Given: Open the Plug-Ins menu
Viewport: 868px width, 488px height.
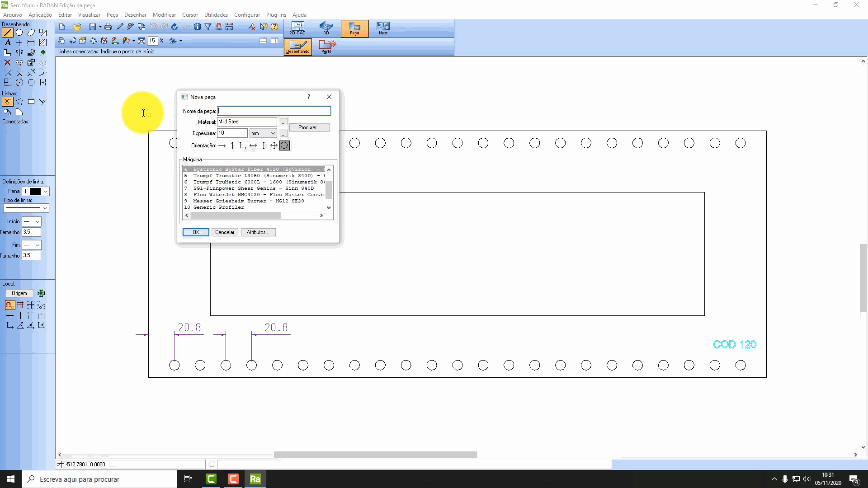Looking at the screenshot, I should point(276,15).
